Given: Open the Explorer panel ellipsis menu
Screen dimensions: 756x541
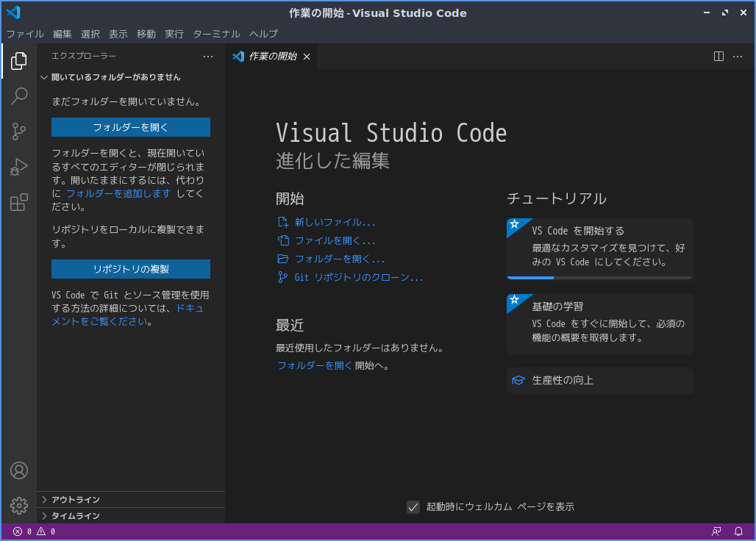Looking at the screenshot, I should coord(208,57).
